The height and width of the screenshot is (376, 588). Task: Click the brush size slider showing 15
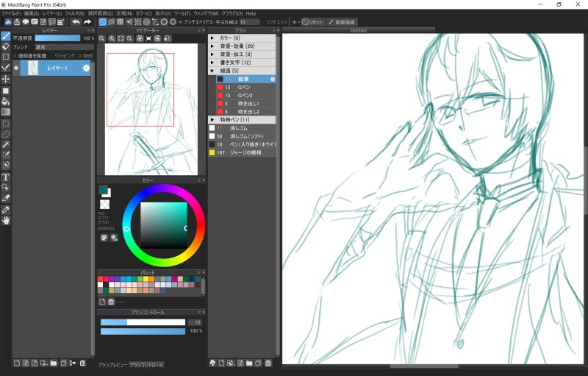143,322
